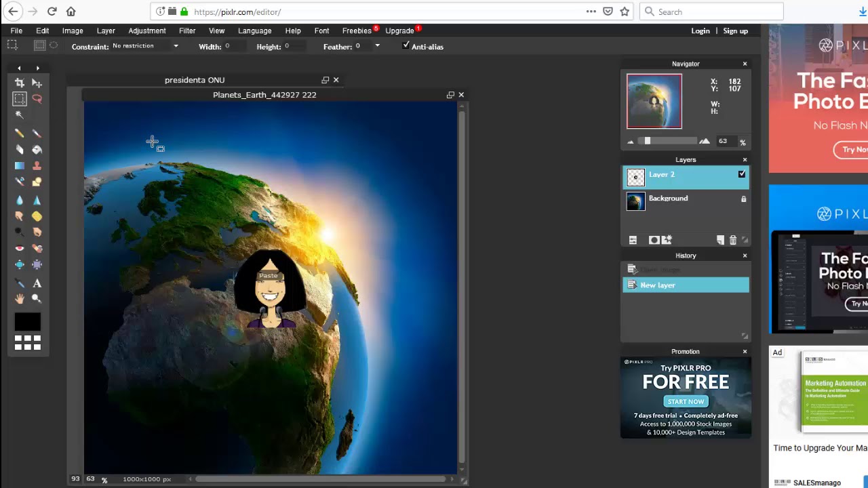Open the File menu
The image size is (868, 488).
[16, 30]
